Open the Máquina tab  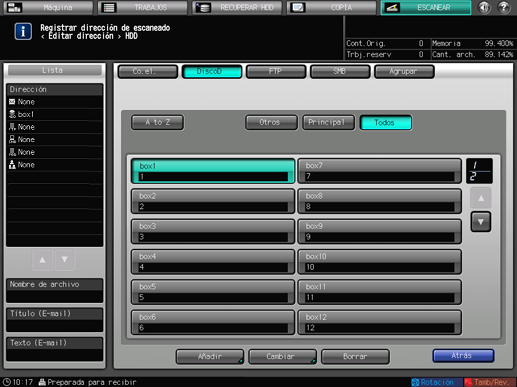point(49,7)
